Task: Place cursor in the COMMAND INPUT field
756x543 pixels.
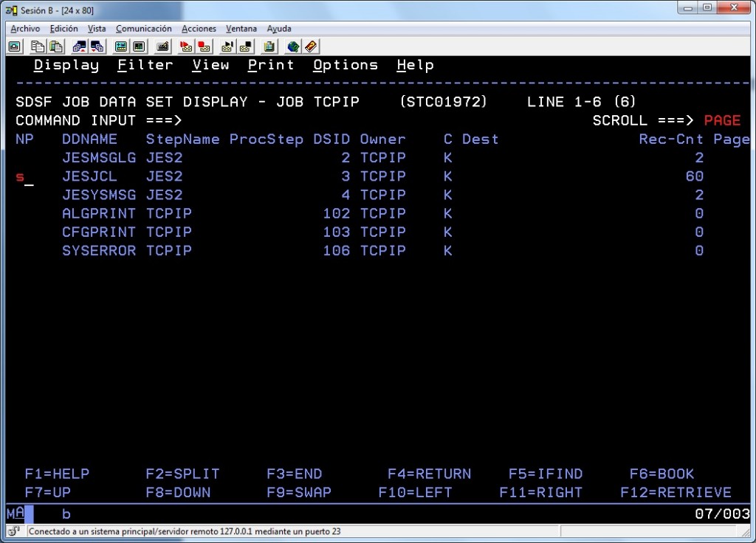Action: pos(385,120)
